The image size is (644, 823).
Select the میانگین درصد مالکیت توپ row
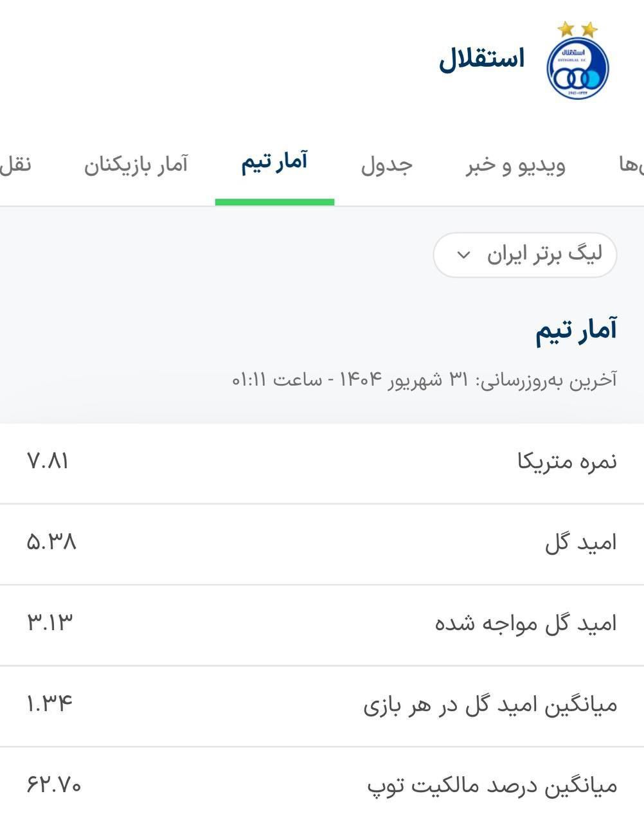pyautogui.click(x=322, y=785)
